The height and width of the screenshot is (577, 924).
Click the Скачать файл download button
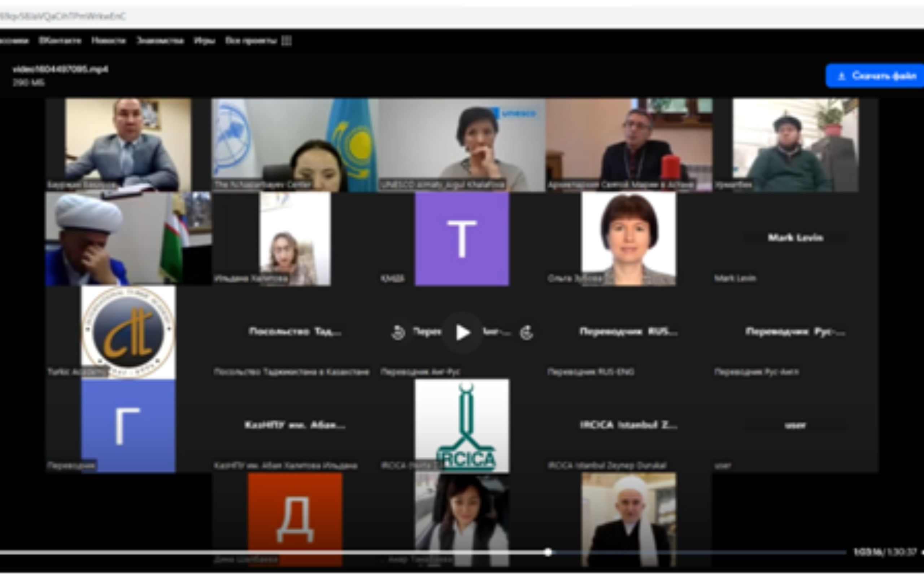click(877, 76)
